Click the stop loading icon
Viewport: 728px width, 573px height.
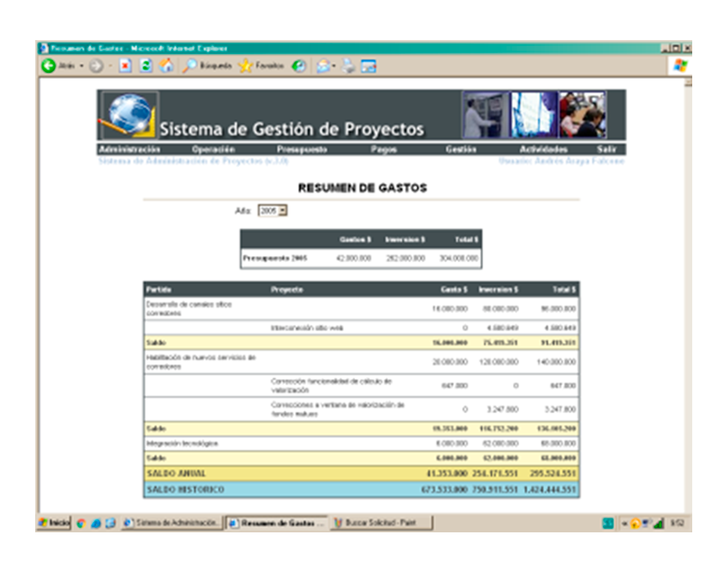[124, 66]
